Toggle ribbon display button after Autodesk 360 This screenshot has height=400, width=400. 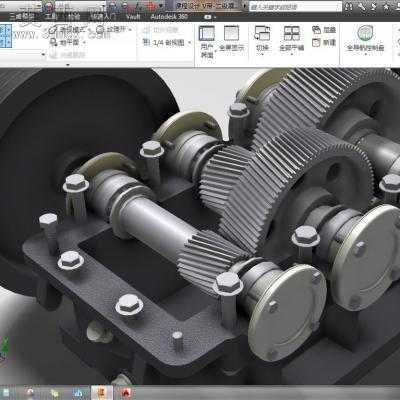tap(208, 17)
